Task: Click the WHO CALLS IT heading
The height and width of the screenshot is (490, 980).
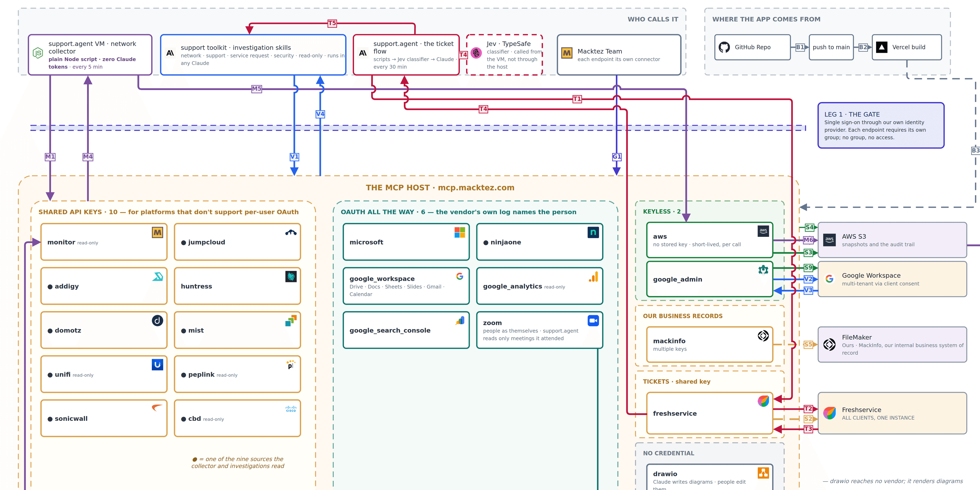Action: 653,19
